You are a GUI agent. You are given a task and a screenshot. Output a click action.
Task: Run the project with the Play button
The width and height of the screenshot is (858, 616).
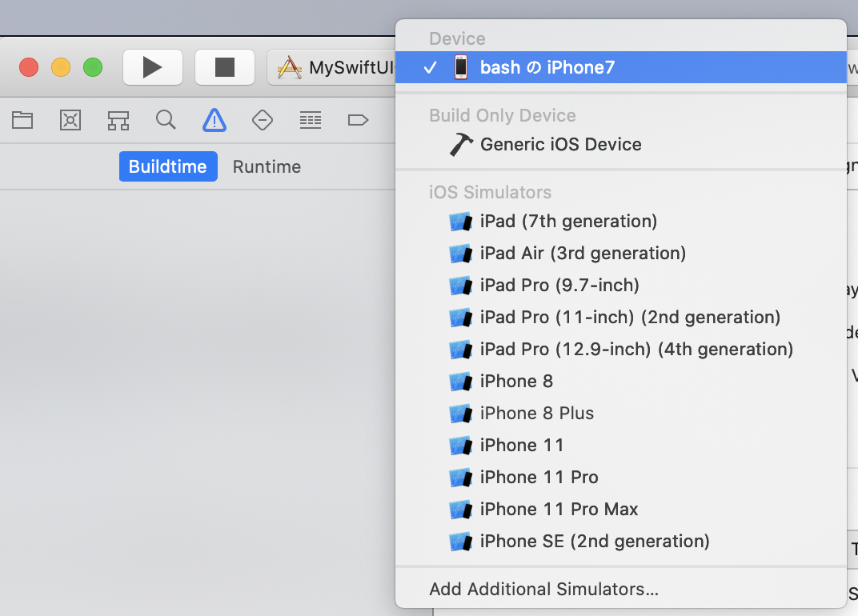pyautogui.click(x=153, y=67)
